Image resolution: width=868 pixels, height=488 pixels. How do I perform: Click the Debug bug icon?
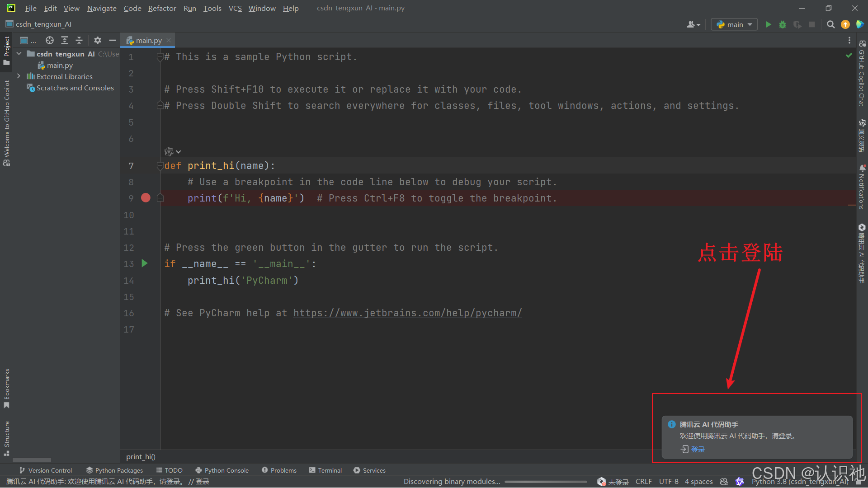pos(783,24)
